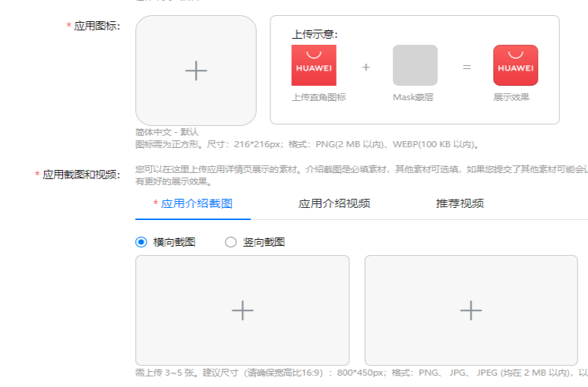Click the gray Mask layer sample
The height and width of the screenshot is (387, 588).
415,65
